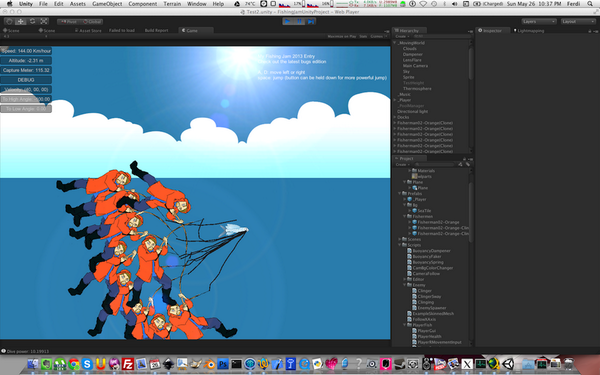Select the Hand tool in Unity toolbar
600x375 pixels.
tap(10, 22)
